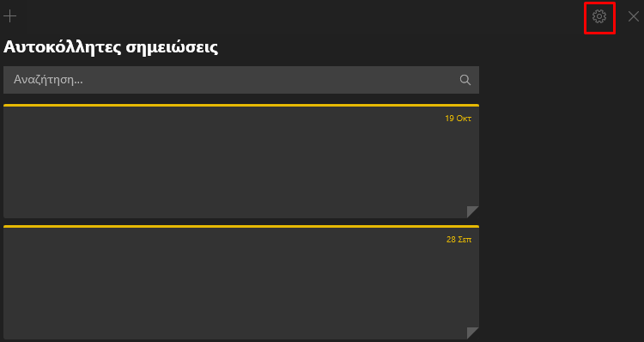Click the folded corner of the 19 Οκτ note

click(x=473, y=211)
